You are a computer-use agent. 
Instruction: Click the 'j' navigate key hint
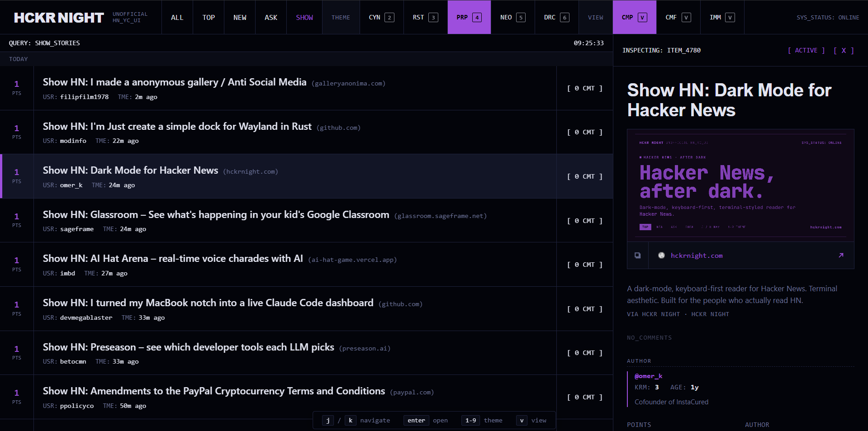[x=328, y=420]
